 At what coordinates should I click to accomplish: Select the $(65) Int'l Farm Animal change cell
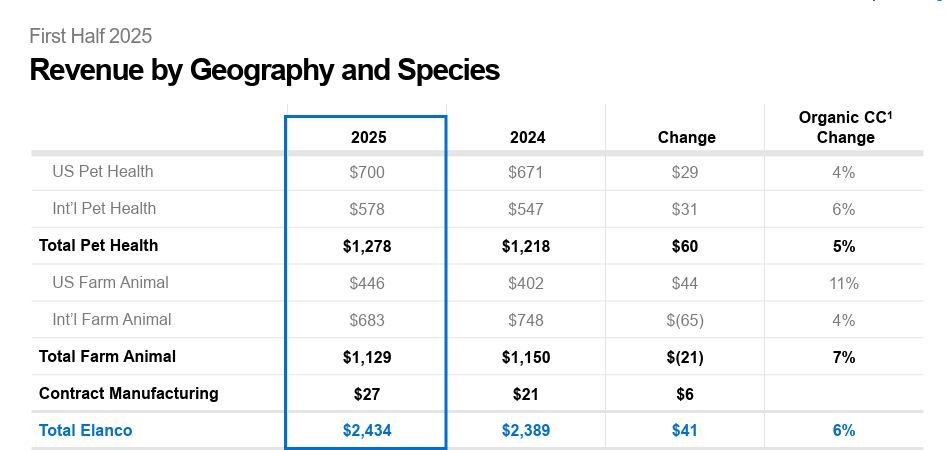[x=686, y=320]
